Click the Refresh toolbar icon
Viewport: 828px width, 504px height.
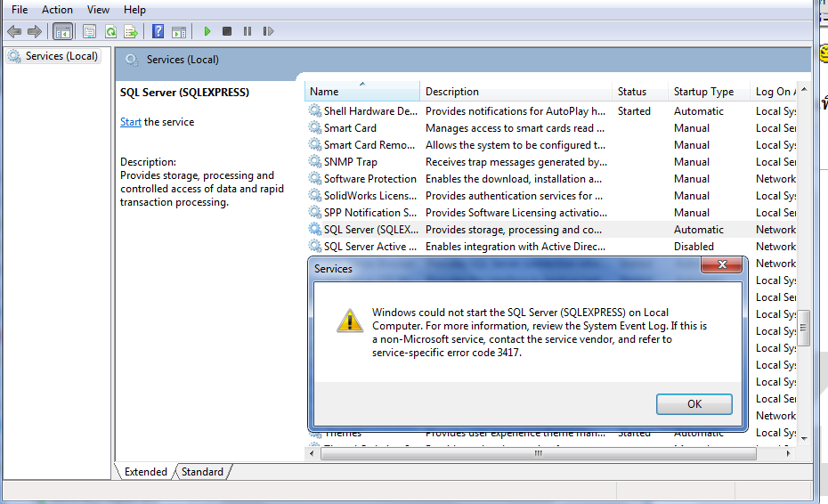point(110,32)
